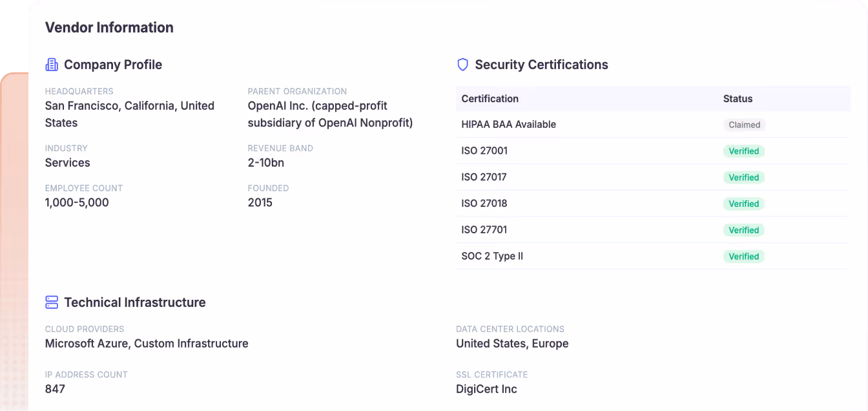
Task: Click the Verified badge for ISO 27018
Action: [x=744, y=204]
